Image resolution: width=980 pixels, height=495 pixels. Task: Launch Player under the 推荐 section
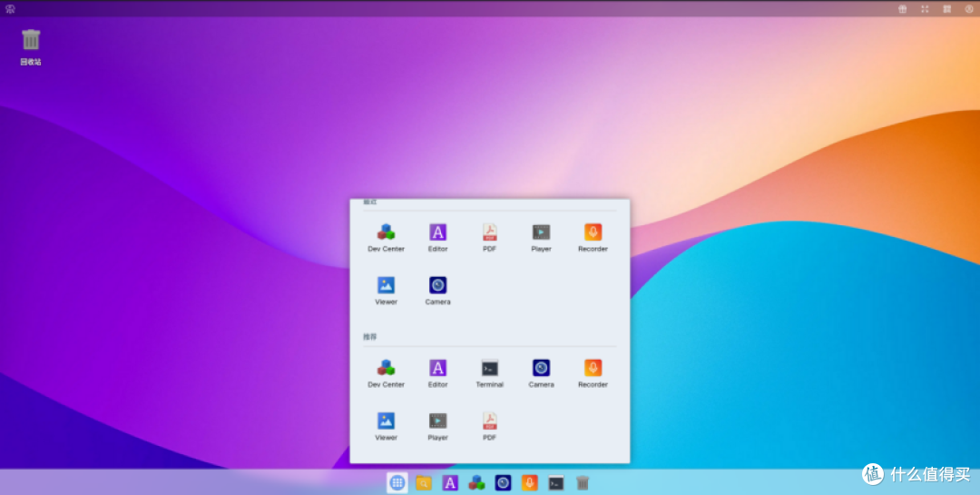click(x=437, y=427)
